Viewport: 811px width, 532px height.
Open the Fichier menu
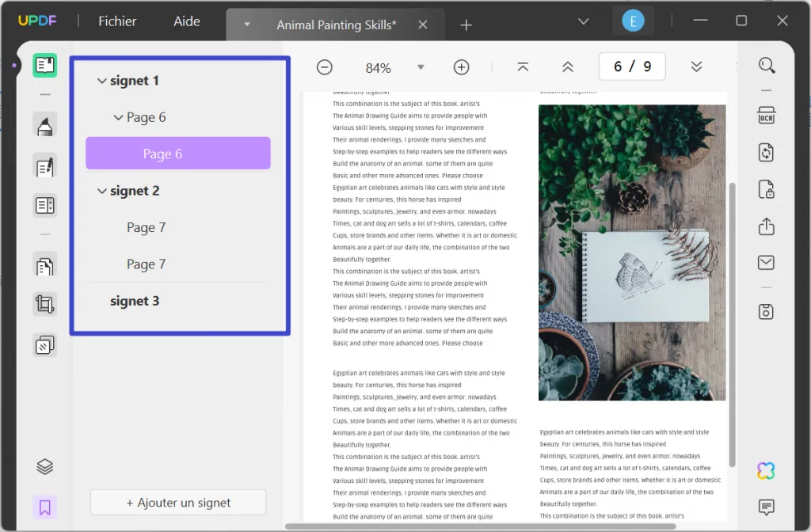[x=117, y=21]
